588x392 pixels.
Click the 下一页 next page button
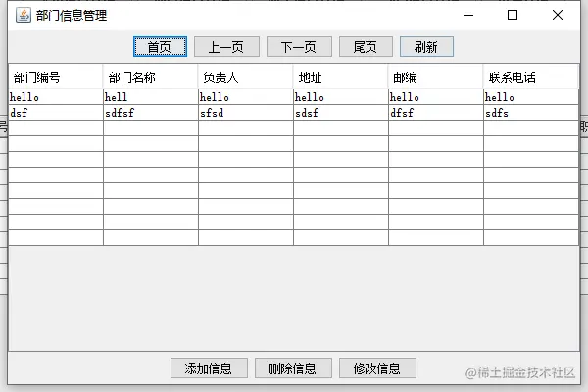pos(299,47)
